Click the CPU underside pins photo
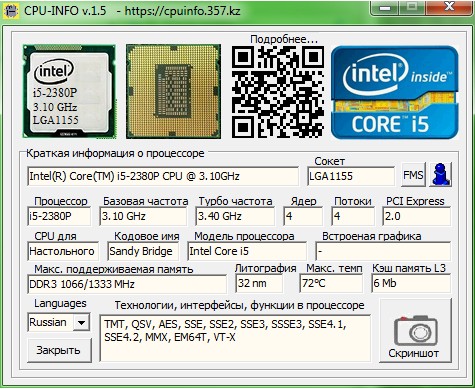475x389 pixels. [173, 91]
